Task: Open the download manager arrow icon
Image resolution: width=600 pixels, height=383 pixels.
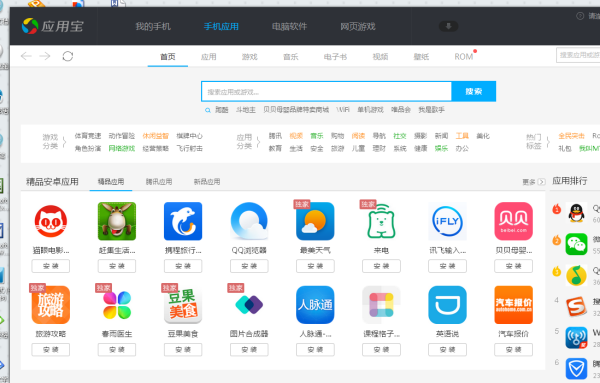Action: pyautogui.click(x=448, y=26)
